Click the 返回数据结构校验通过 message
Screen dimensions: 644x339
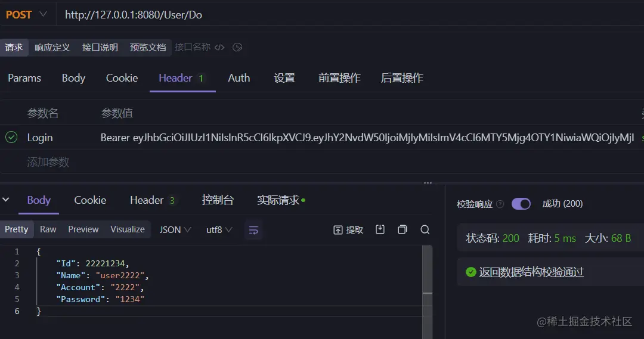pos(531,272)
